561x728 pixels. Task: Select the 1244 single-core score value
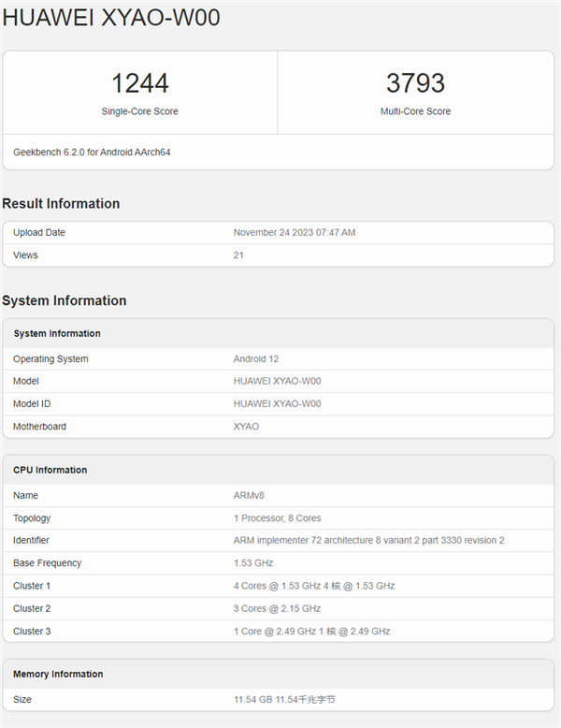coord(139,83)
